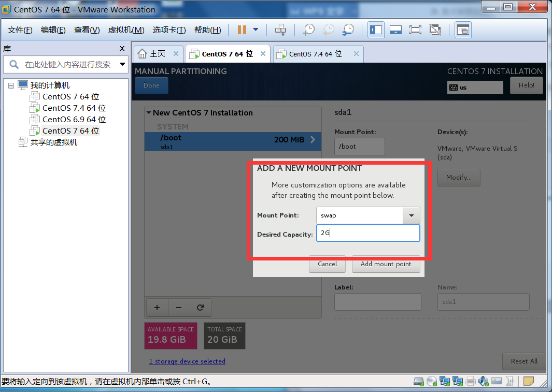Click the printer status bar icon
The image size is (552, 392).
[x=471, y=381]
